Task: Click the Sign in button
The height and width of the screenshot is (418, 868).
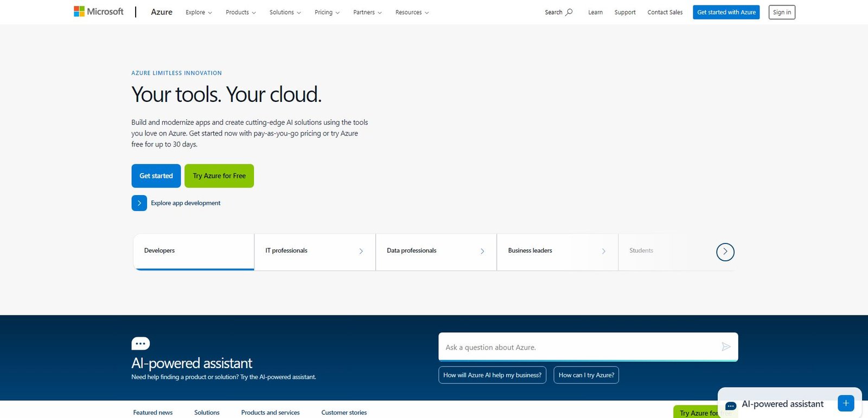Action: point(782,12)
